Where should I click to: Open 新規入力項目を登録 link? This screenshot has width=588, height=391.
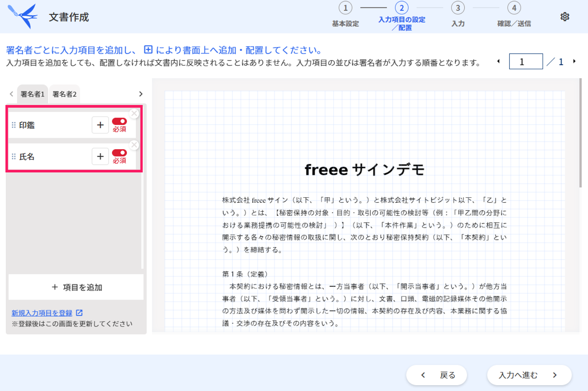tap(42, 313)
